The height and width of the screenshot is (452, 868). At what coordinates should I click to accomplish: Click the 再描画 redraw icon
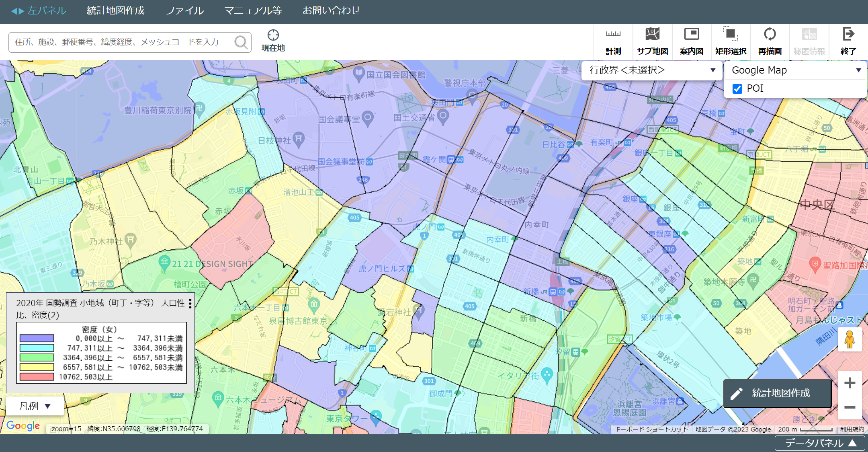pos(770,41)
